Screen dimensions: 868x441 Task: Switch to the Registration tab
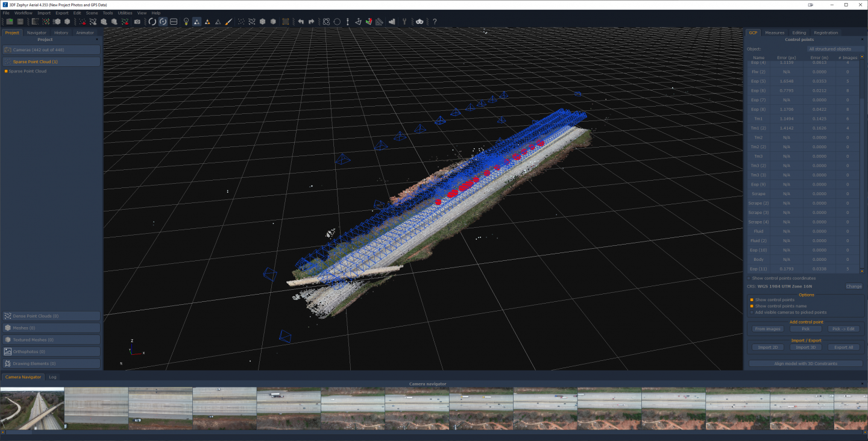pos(825,33)
